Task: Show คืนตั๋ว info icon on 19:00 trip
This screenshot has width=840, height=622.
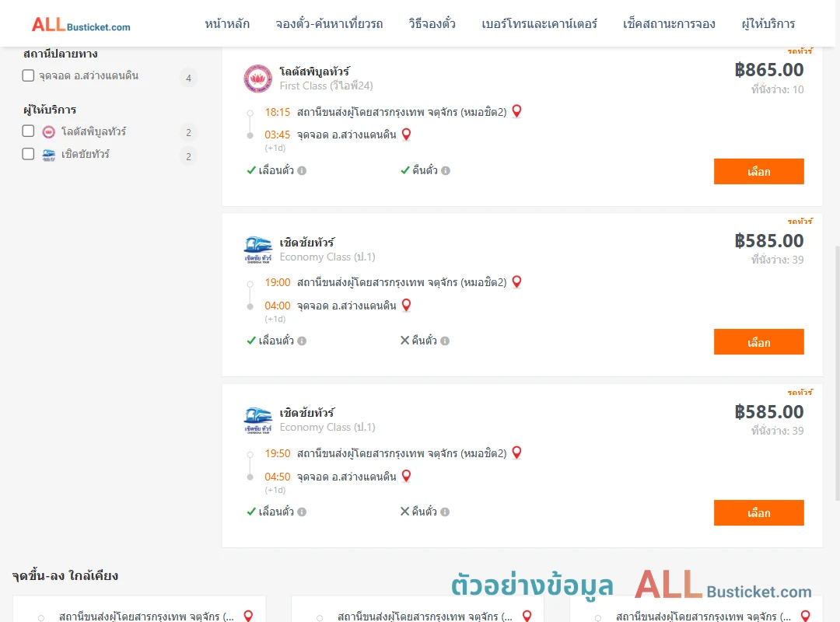Action: [445, 341]
